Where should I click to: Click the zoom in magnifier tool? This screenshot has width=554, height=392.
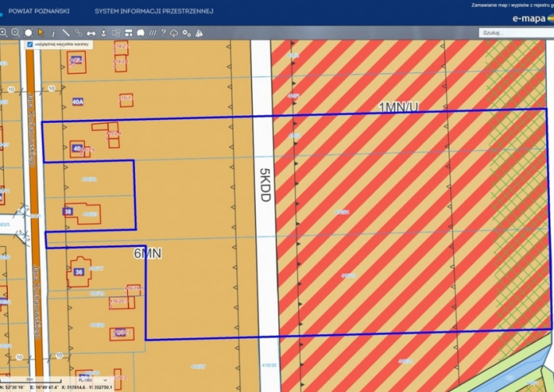coord(4,33)
